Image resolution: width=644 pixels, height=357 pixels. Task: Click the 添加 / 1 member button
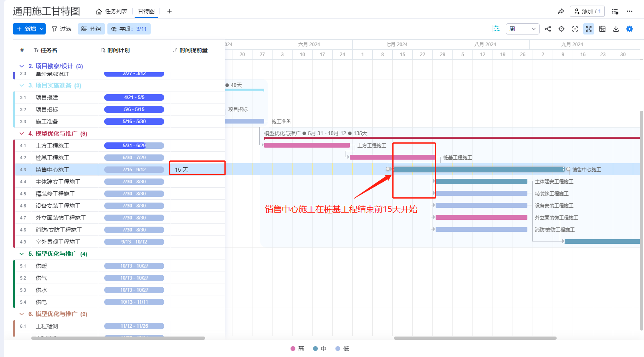click(587, 11)
